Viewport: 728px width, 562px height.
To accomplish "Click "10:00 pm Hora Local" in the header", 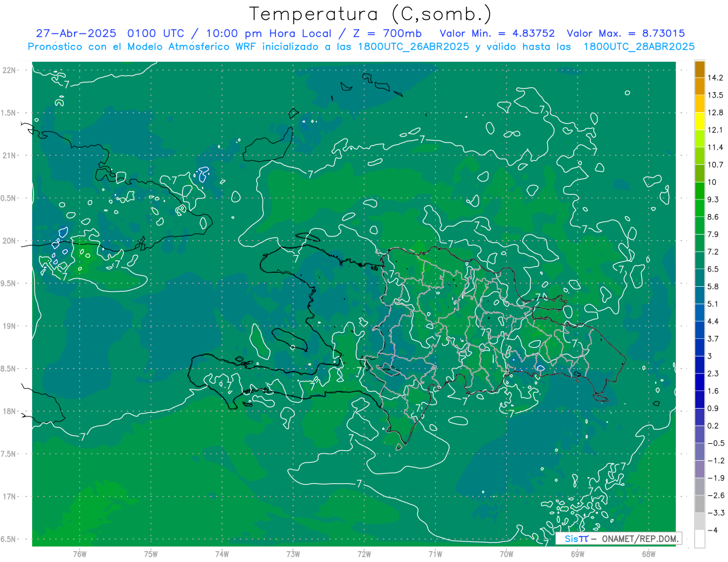I will point(269,33).
